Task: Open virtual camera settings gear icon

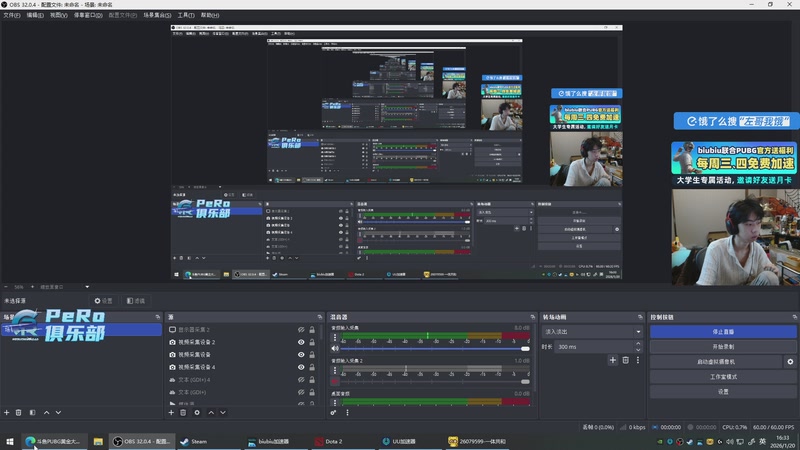Action: (x=790, y=362)
